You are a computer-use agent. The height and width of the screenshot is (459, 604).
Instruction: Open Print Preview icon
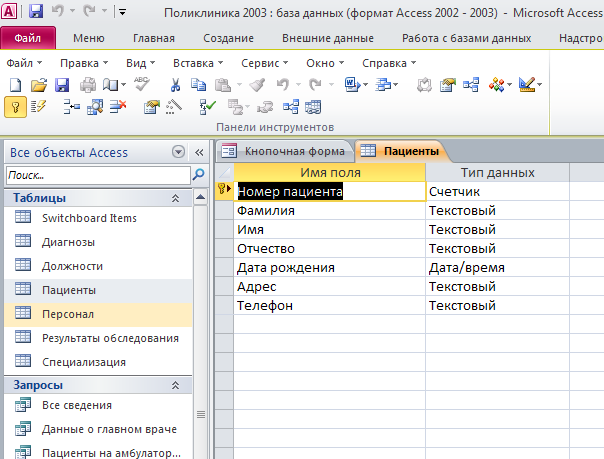pyautogui.click(x=111, y=85)
